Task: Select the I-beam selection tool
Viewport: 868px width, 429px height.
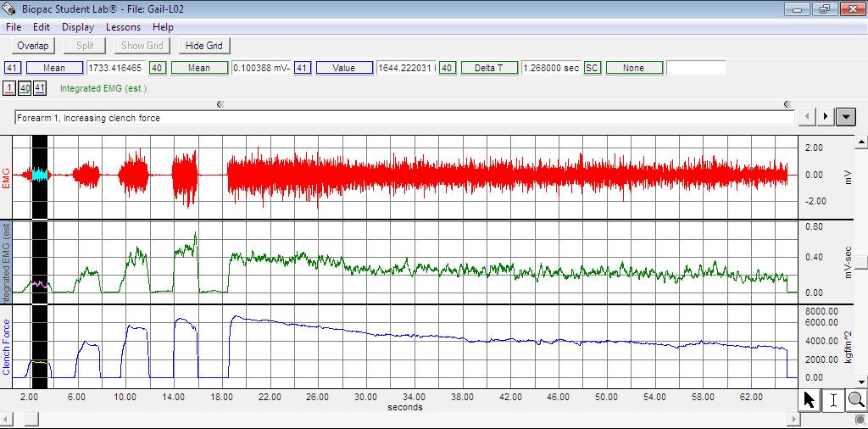Action: point(833,399)
